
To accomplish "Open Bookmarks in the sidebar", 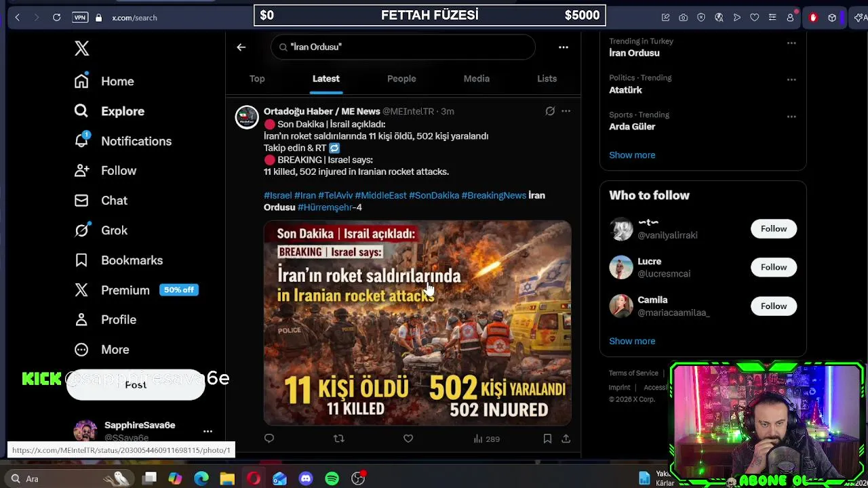I will point(119,260).
